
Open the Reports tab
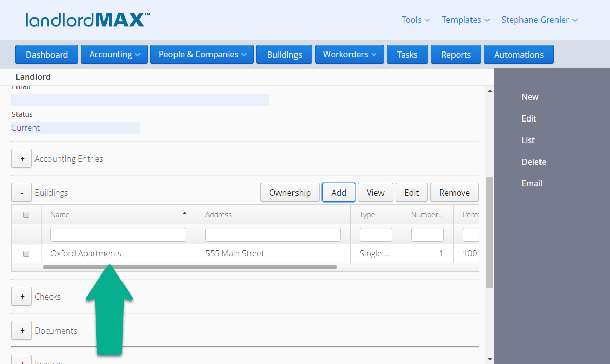pyautogui.click(x=456, y=55)
